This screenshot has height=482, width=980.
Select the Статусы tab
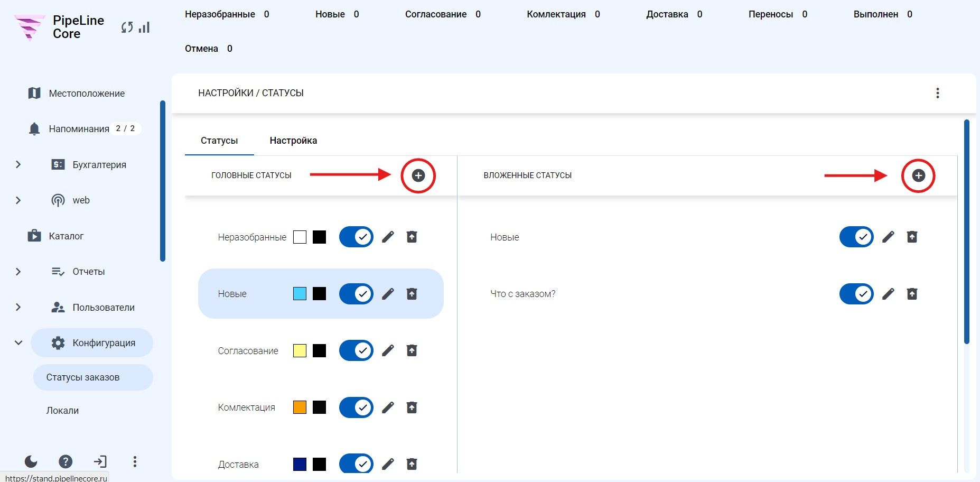(x=219, y=141)
